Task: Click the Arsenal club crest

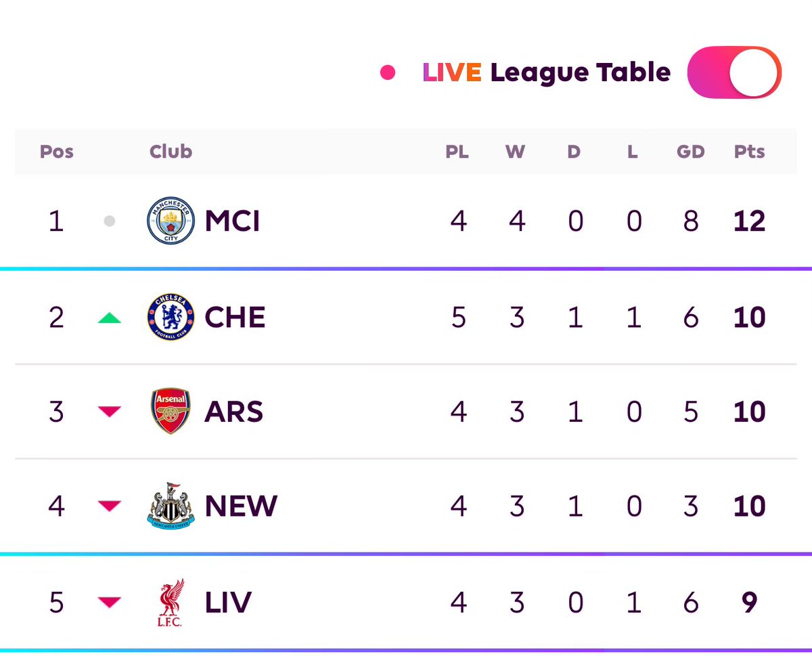Action: click(171, 411)
